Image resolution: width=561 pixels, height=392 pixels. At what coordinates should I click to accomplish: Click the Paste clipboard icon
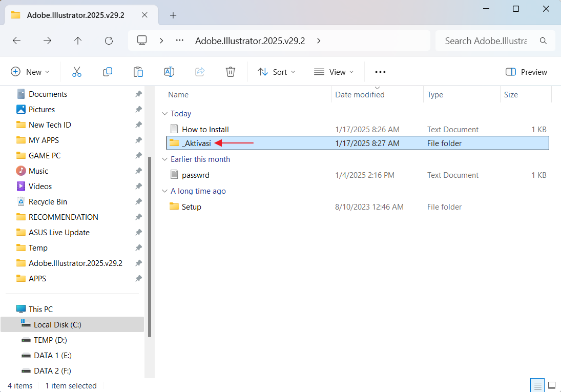coord(138,72)
